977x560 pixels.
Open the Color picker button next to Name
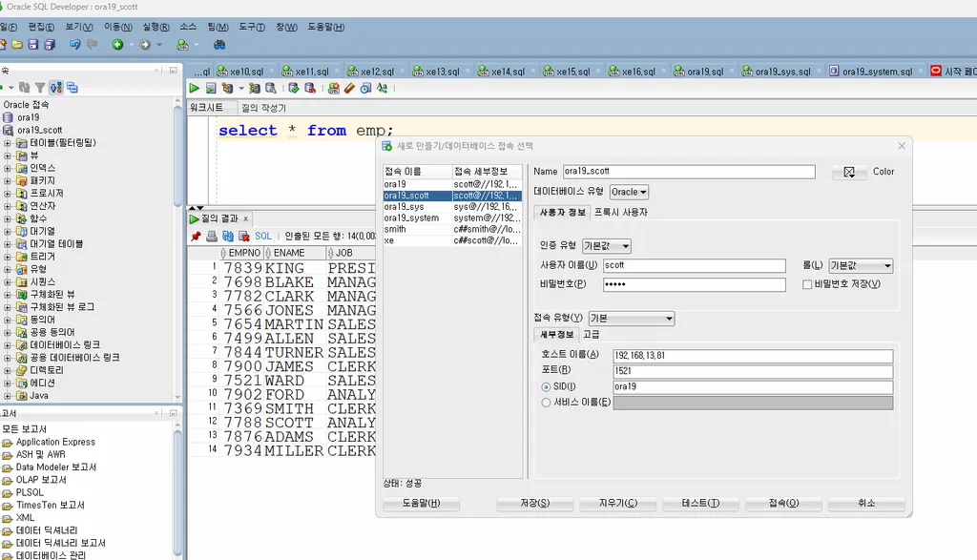pos(849,172)
